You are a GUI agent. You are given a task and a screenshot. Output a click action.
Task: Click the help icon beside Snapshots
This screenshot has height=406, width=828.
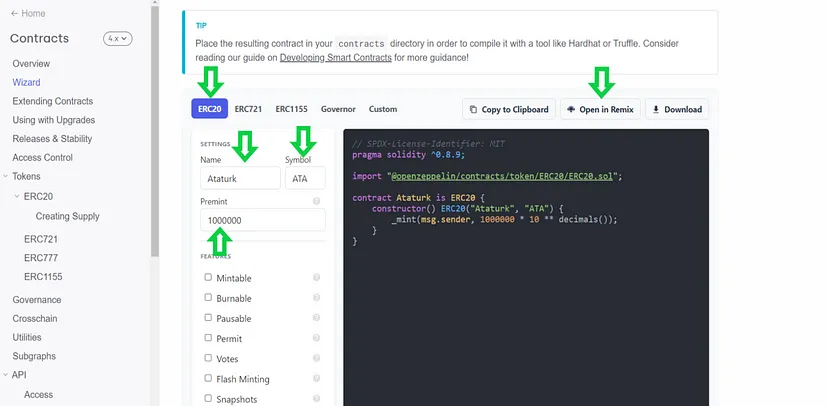[316, 399]
